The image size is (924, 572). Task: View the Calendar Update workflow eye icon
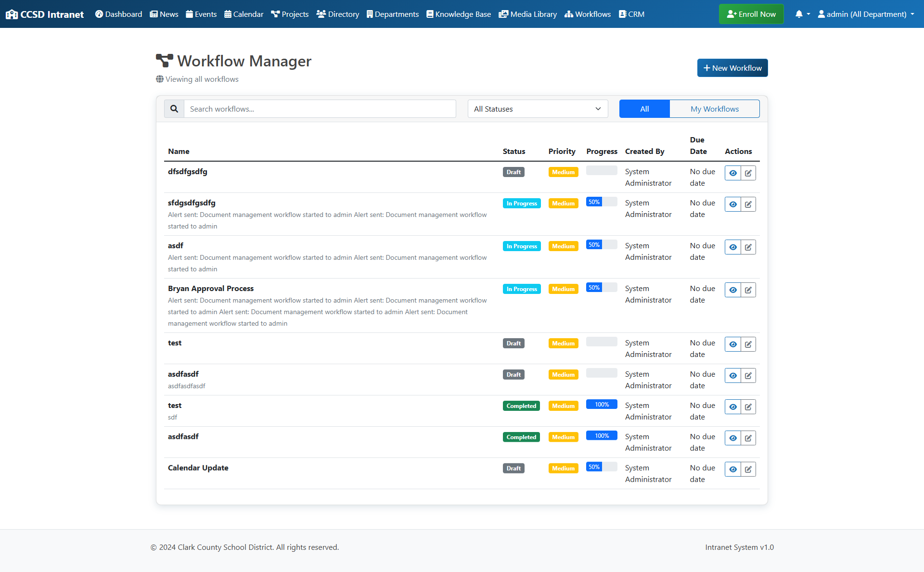[732, 469]
